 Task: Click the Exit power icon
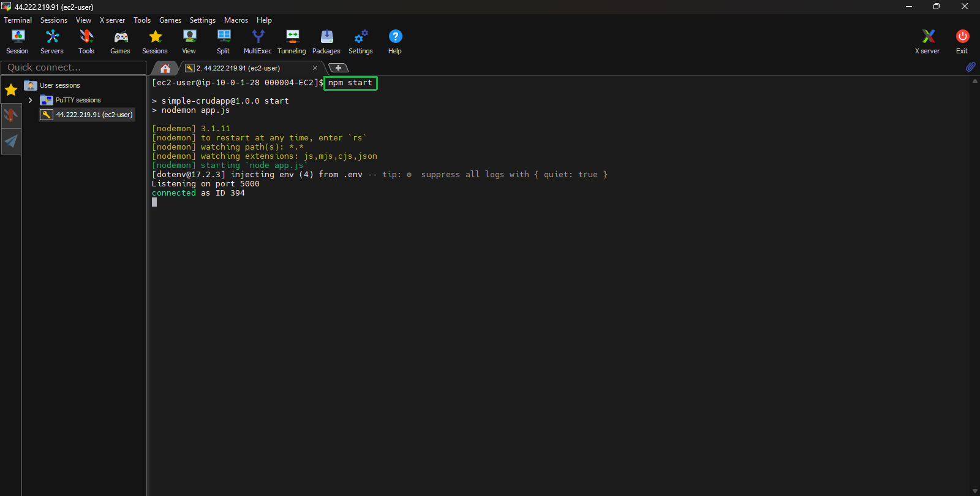pos(962,42)
